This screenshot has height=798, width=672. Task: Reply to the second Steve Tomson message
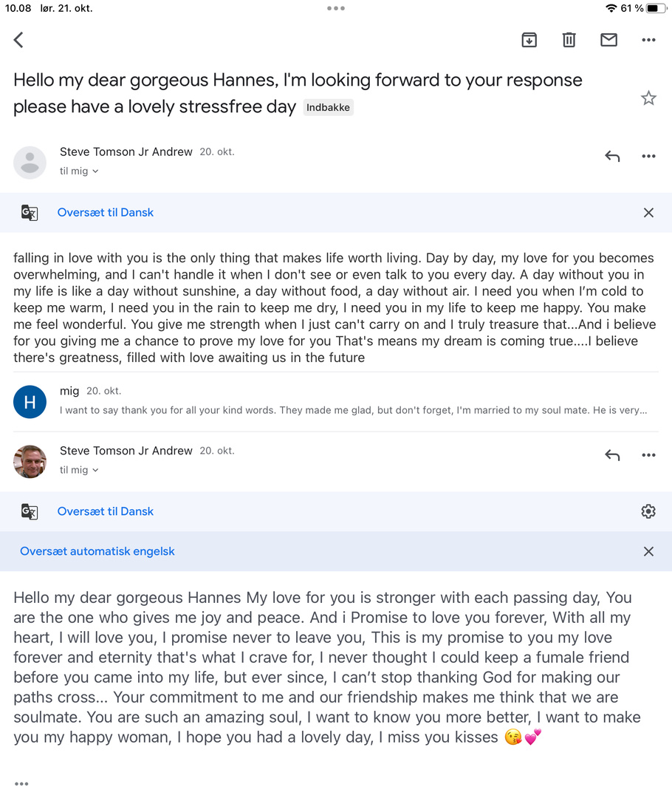pyautogui.click(x=612, y=455)
